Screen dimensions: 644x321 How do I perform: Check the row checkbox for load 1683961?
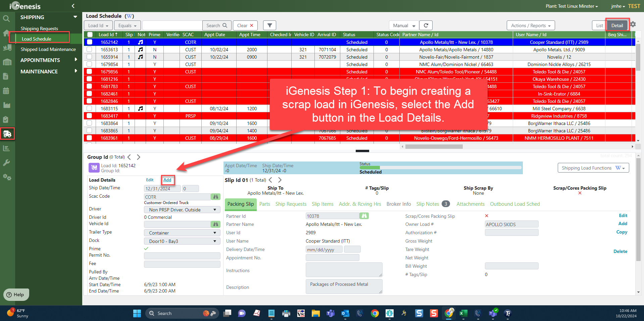[89, 138]
